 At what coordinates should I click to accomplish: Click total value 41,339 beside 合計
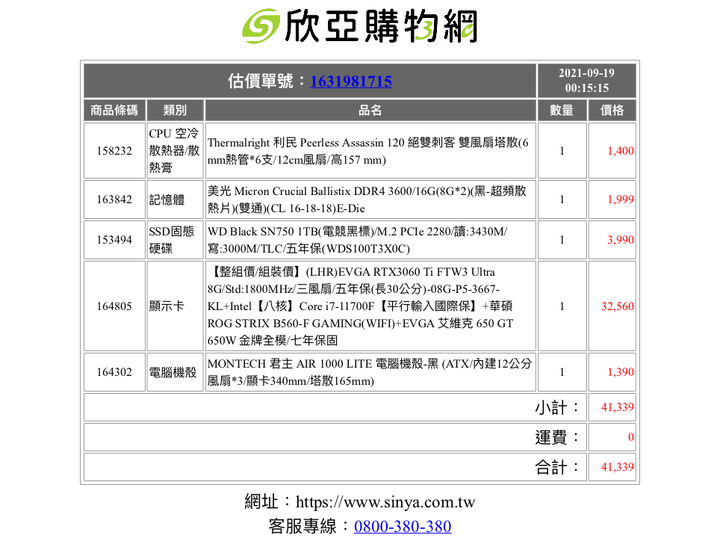point(618,467)
